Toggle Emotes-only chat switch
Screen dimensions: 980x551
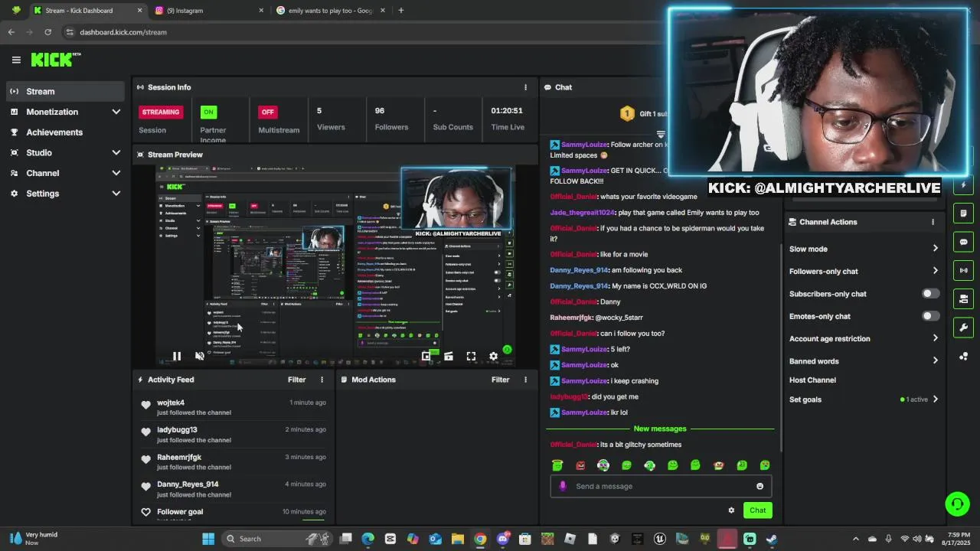click(x=930, y=316)
